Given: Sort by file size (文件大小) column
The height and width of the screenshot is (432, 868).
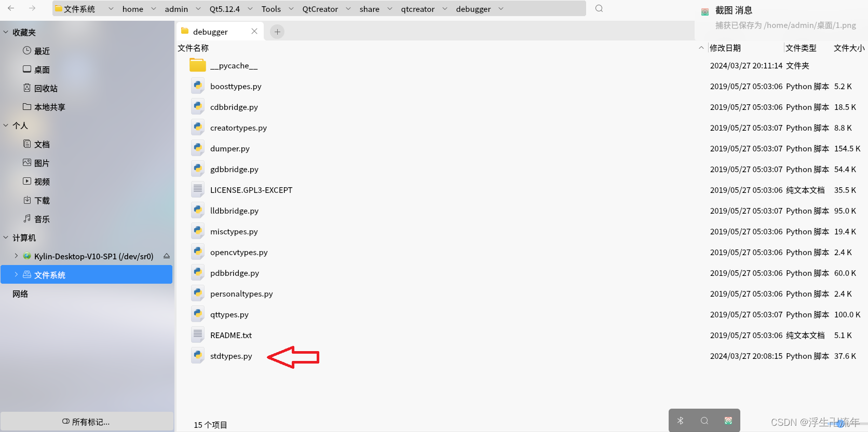Looking at the screenshot, I should pos(849,48).
